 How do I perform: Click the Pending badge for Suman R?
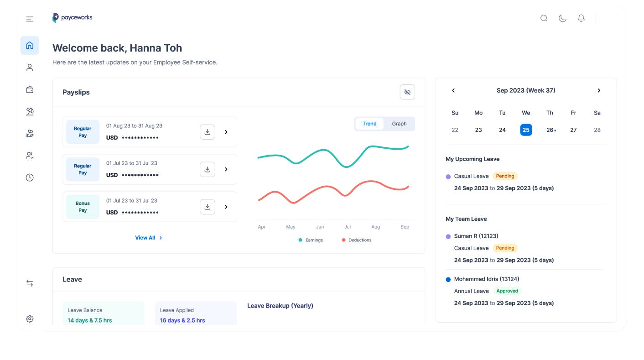505,248
